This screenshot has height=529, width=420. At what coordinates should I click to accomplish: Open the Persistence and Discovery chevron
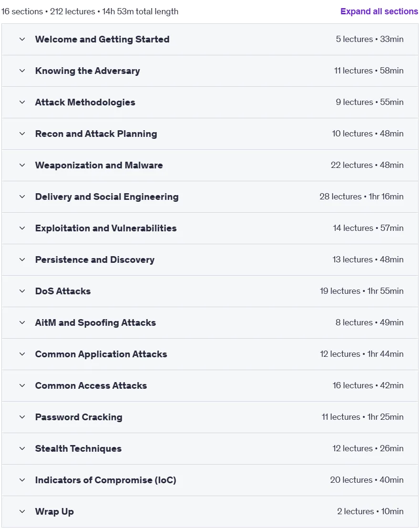coord(22,260)
